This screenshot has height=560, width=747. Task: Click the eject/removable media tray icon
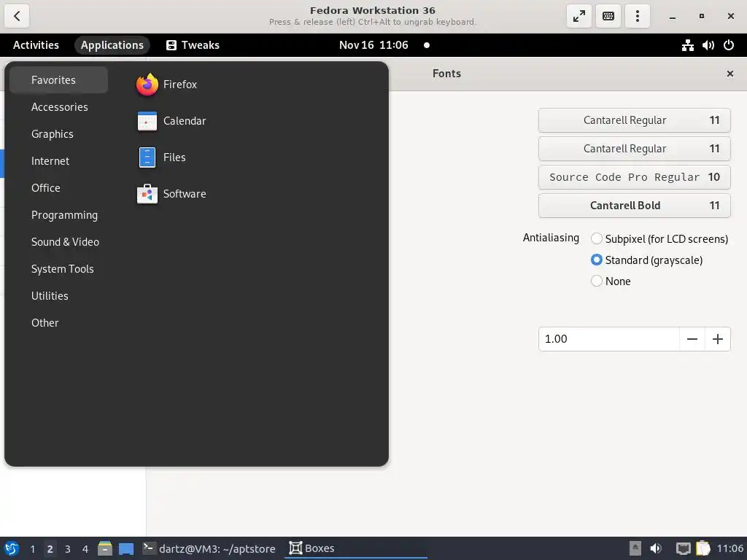pyautogui.click(x=635, y=548)
